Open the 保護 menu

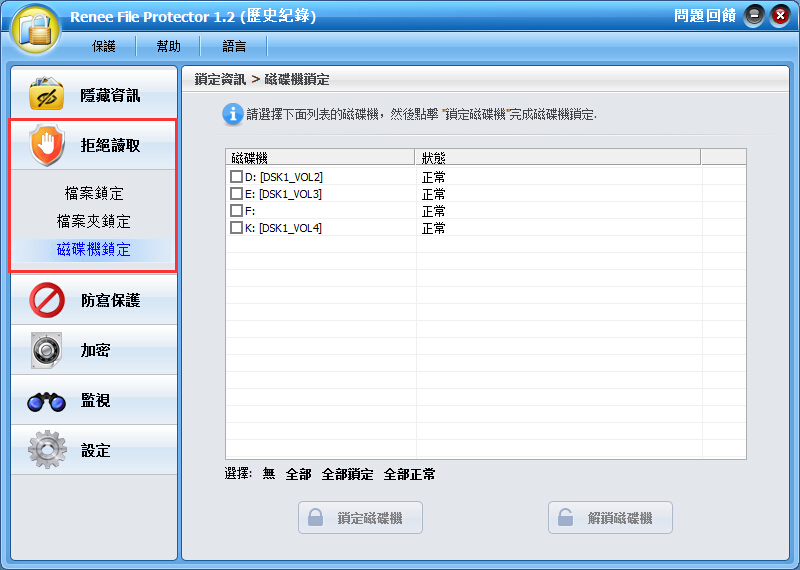[x=104, y=46]
